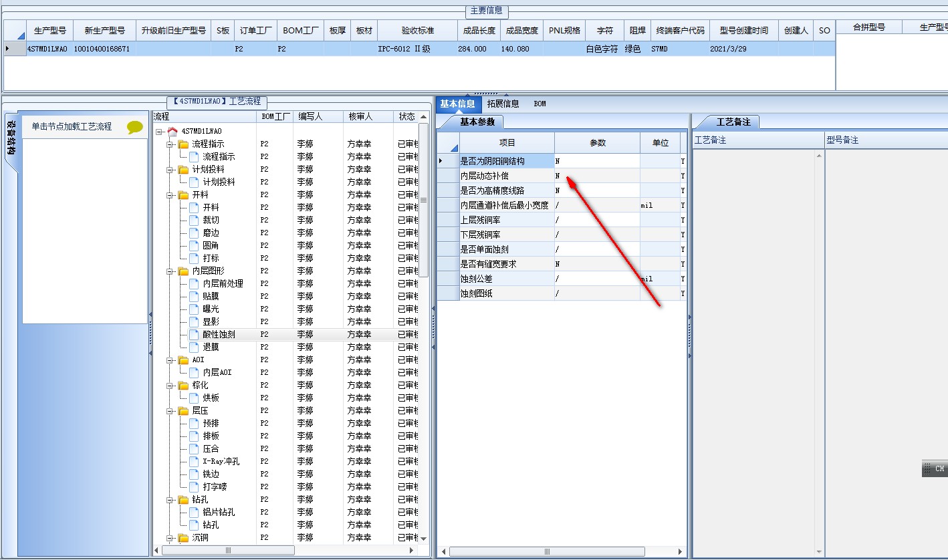Click the document icon beside 打标
Screen dimensions: 948x560
pyautogui.click(x=194, y=258)
